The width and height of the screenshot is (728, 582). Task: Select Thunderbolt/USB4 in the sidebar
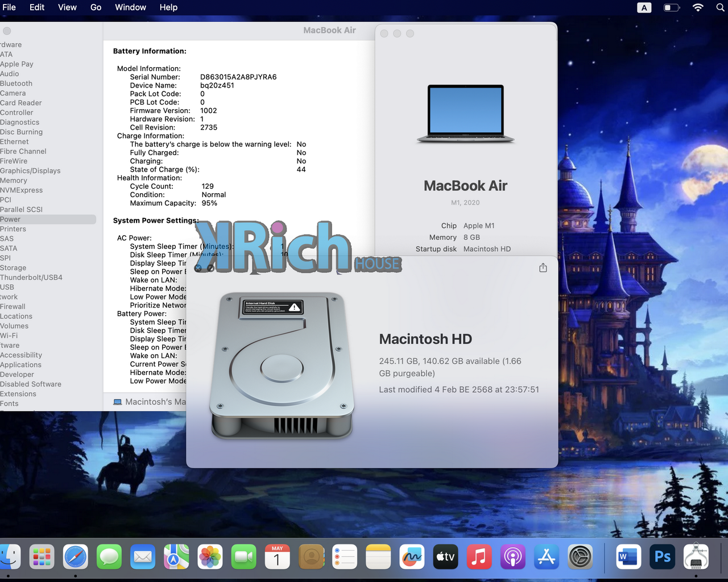tap(31, 277)
